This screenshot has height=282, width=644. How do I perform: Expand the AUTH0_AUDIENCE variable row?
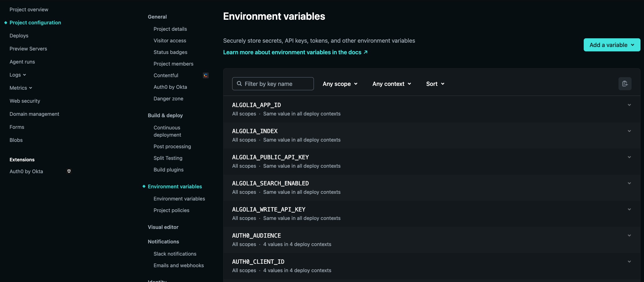[629, 235]
